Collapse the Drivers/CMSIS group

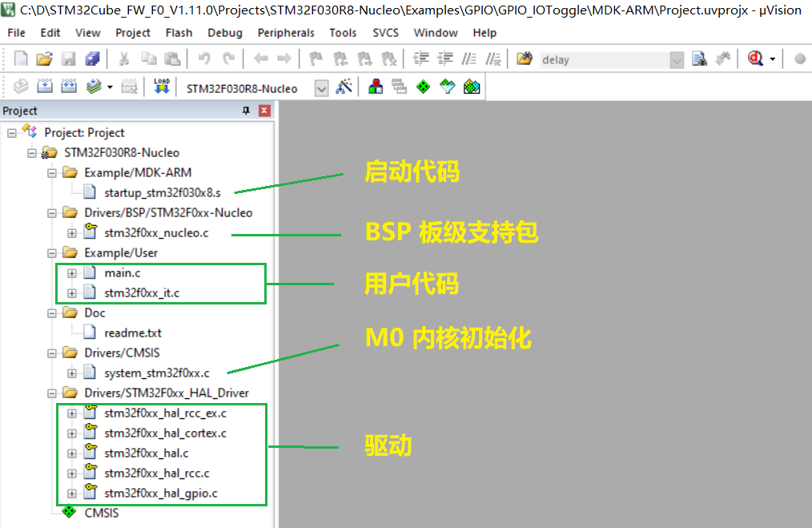[52, 353]
